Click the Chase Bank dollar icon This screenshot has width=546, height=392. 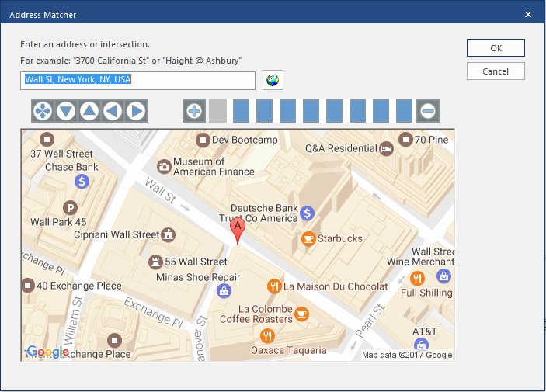pos(82,182)
